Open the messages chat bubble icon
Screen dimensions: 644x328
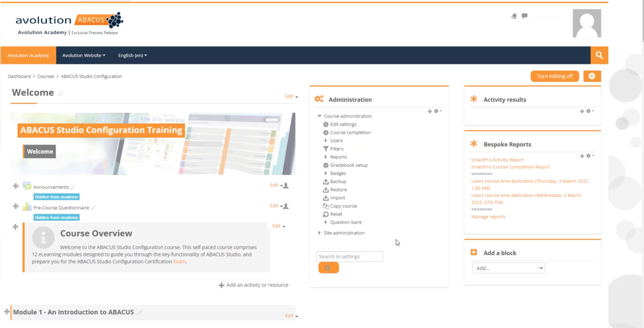(525, 16)
